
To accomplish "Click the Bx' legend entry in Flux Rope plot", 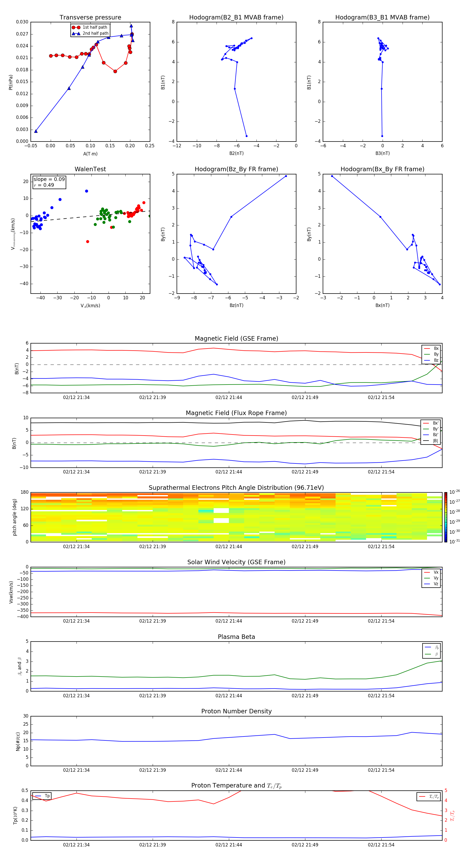I will click(x=431, y=423).
